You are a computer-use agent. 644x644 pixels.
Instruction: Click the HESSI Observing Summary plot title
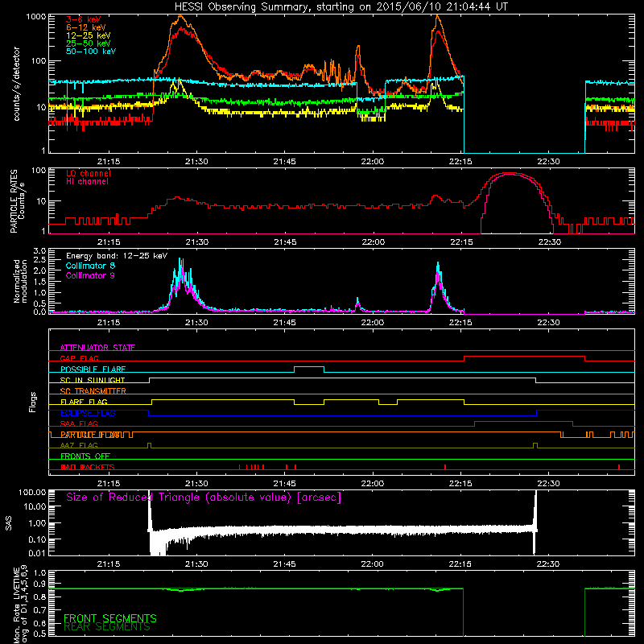tap(341, 6)
